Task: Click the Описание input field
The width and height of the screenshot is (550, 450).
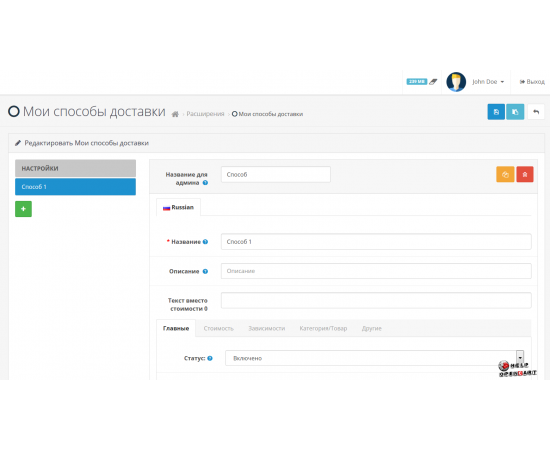Action: pyautogui.click(x=376, y=271)
